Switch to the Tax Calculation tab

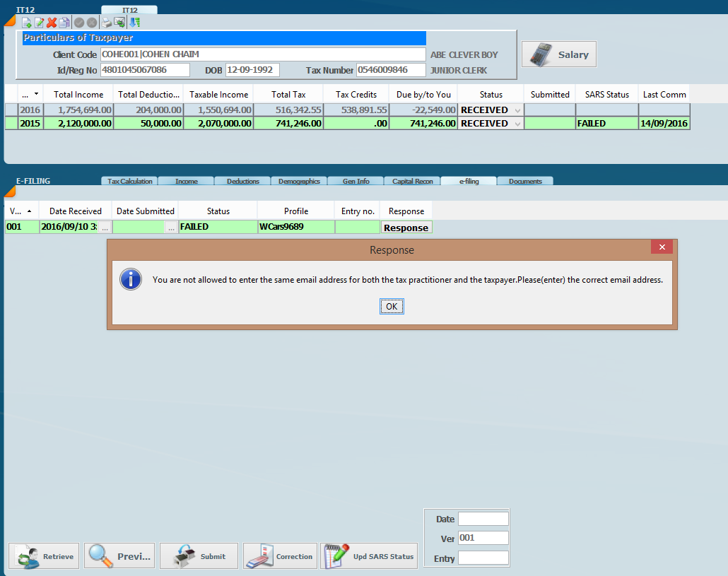129,182
